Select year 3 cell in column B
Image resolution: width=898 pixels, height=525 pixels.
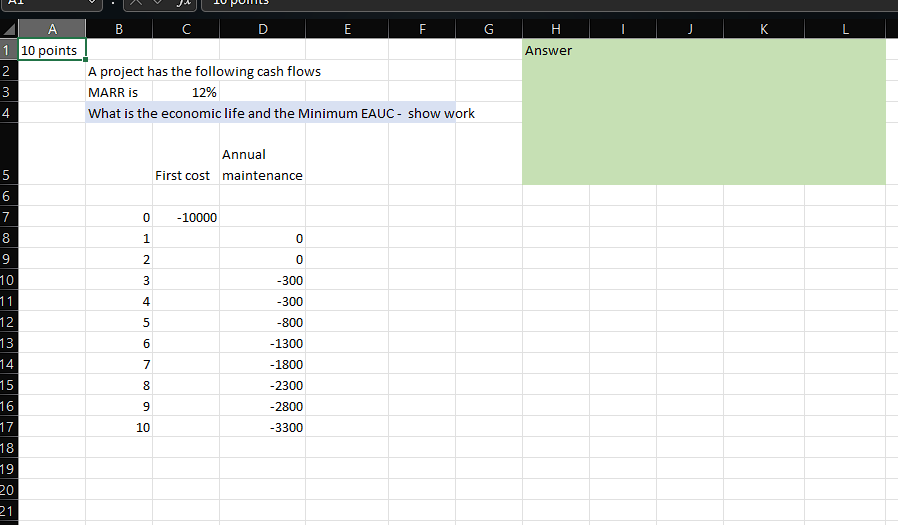pos(119,280)
